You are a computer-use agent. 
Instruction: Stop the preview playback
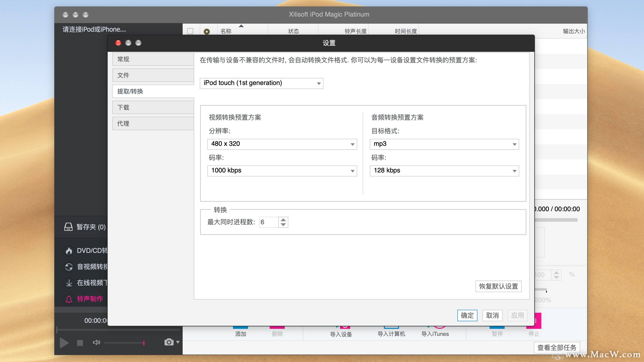pyautogui.click(x=80, y=343)
